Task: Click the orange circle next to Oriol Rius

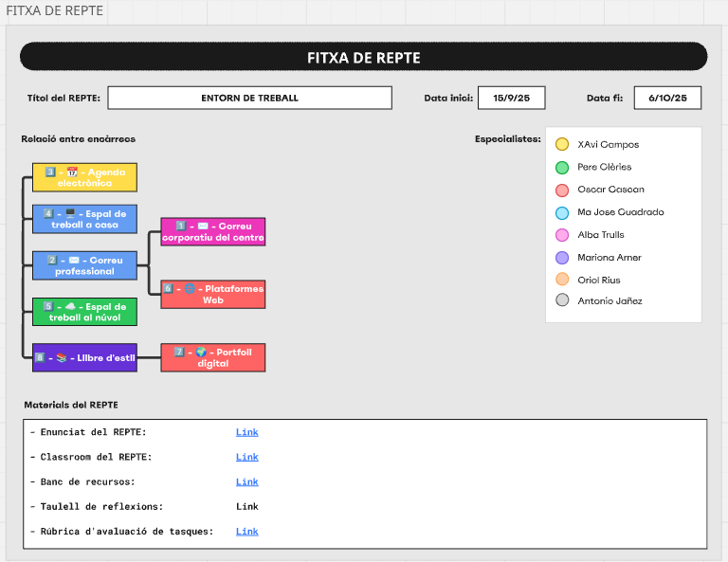Action: 562,280
